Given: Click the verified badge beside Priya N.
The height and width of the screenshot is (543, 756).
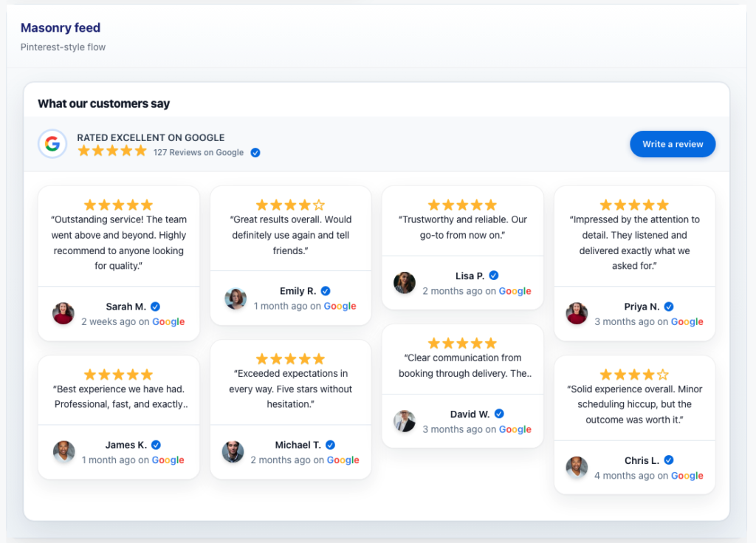Looking at the screenshot, I should tap(669, 307).
